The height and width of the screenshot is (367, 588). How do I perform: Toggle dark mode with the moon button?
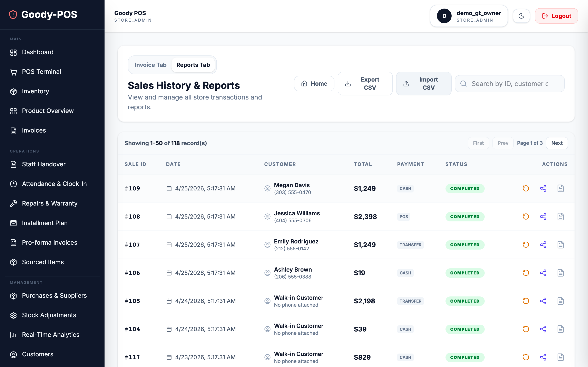(x=521, y=16)
